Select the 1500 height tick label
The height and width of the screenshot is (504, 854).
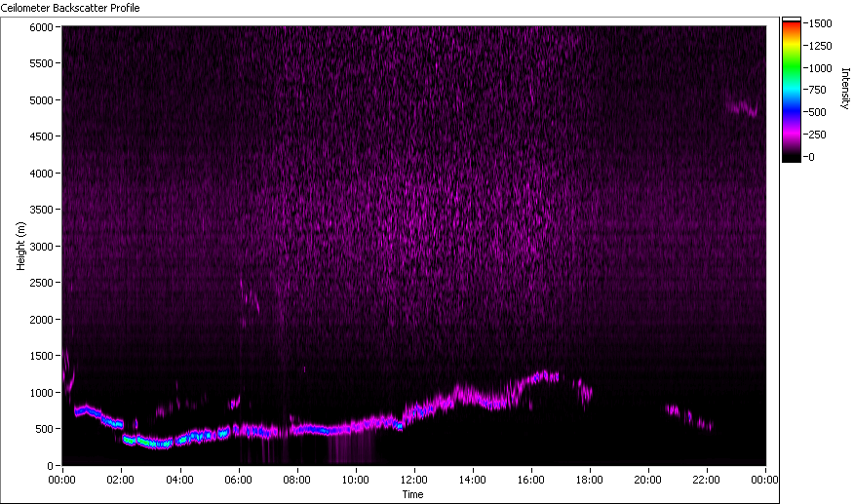coord(41,356)
